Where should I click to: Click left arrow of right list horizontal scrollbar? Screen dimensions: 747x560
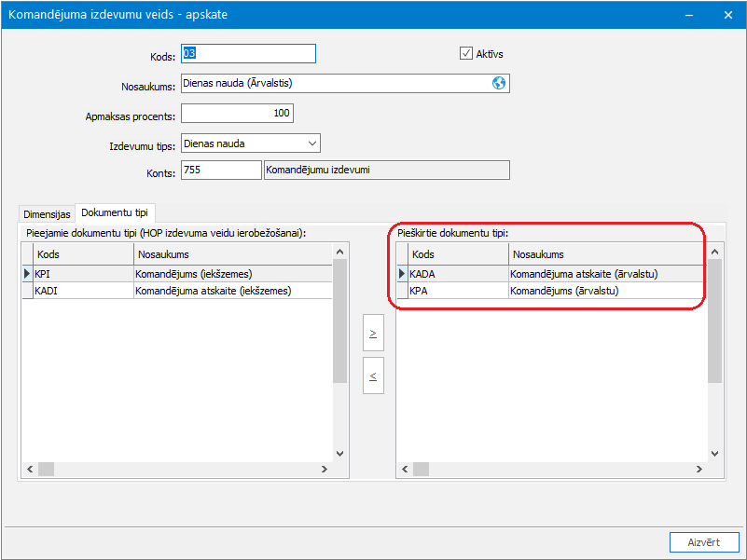click(x=405, y=469)
